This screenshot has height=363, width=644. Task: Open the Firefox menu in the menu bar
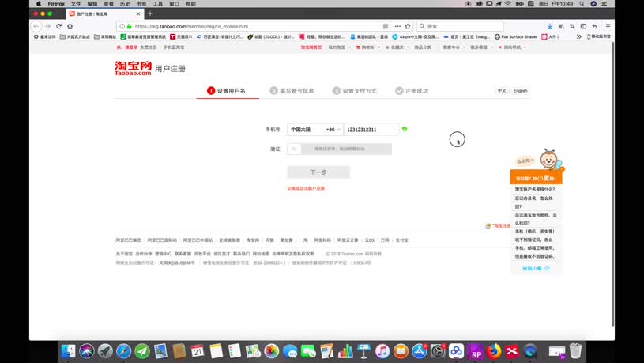click(56, 4)
